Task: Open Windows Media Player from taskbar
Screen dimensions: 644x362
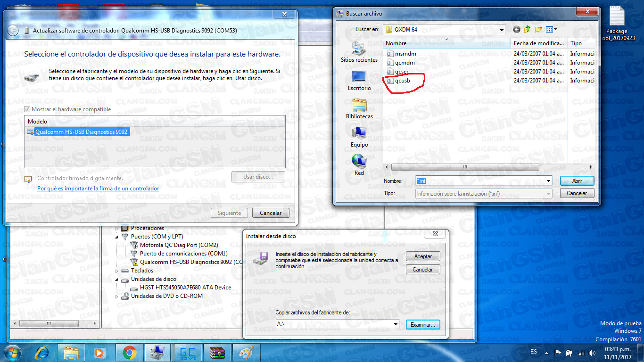Action: point(99,353)
